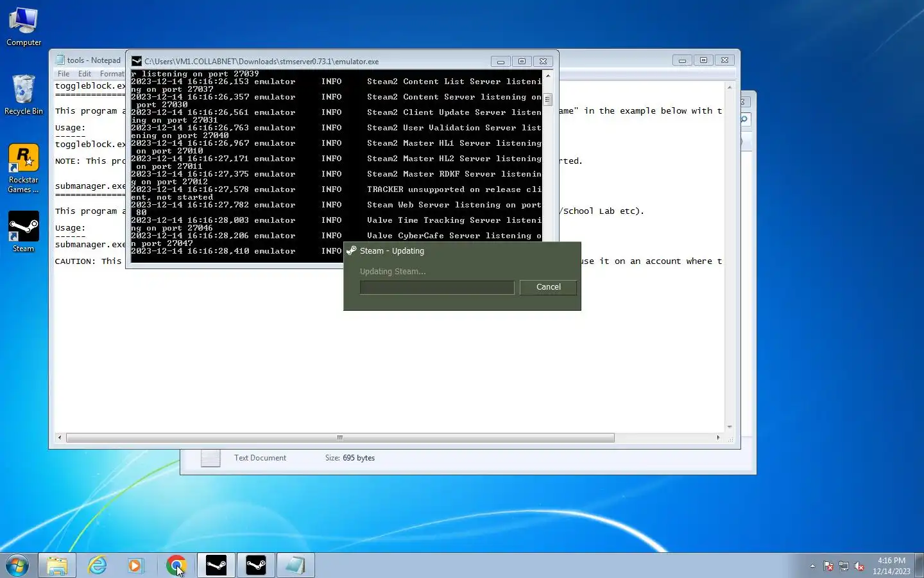The width and height of the screenshot is (924, 578).
Task: Click the Show desktop strip
Action: click(919, 566)
